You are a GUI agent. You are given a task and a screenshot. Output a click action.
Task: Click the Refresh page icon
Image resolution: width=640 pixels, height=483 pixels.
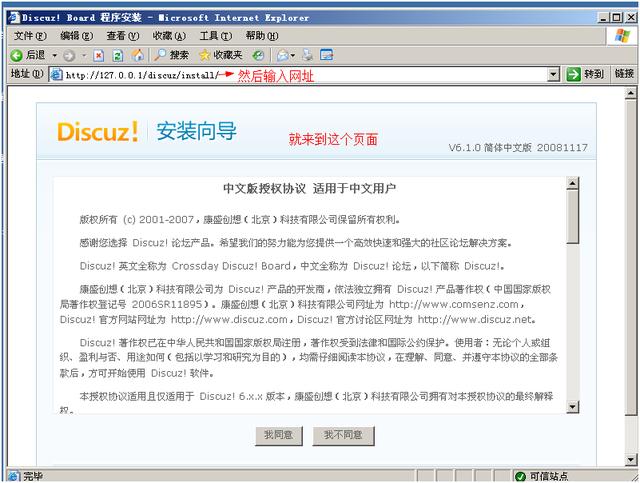(118, 55)
